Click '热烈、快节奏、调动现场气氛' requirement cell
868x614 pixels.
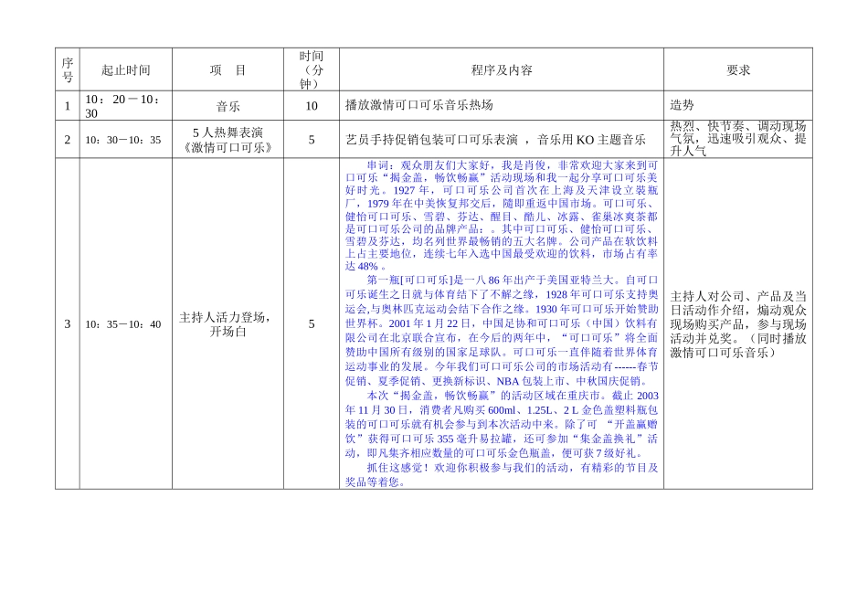(738, 139)
